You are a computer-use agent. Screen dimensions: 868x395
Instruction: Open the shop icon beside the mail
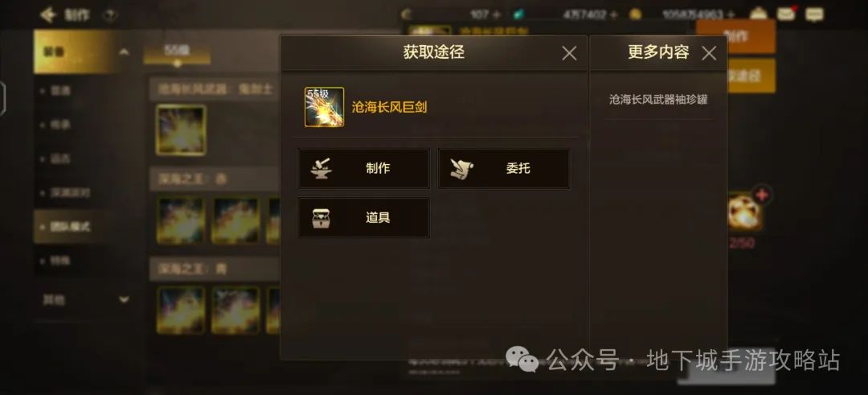[759, 14]
